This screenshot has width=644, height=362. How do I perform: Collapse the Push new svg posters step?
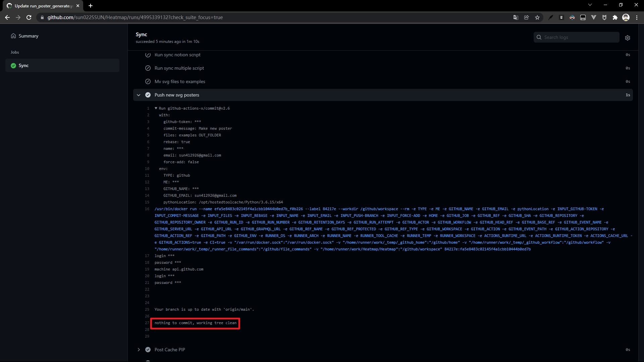pos(139,95)
